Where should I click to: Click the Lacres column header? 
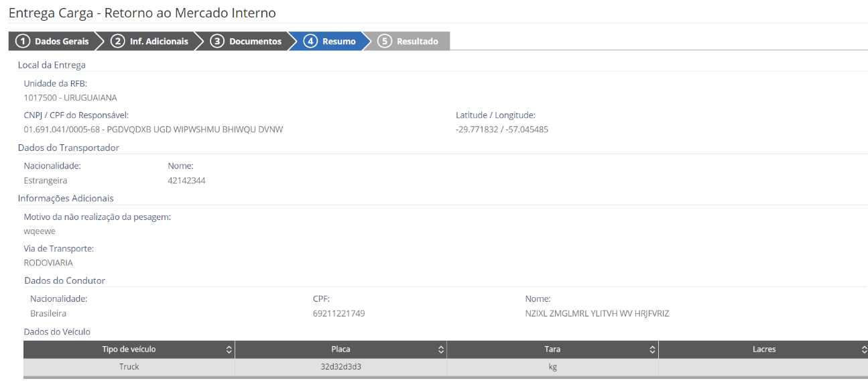pos(763,349)
